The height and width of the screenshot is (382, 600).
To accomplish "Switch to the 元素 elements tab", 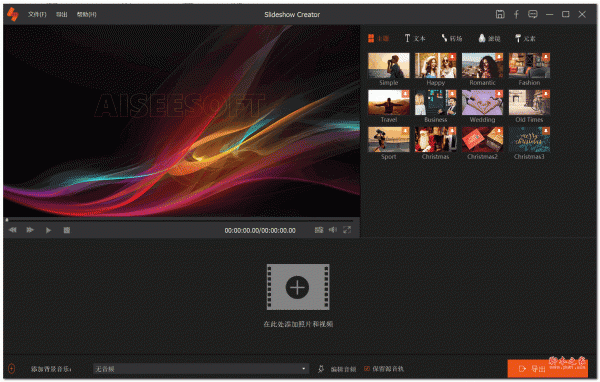I will (x=525, y=38).
